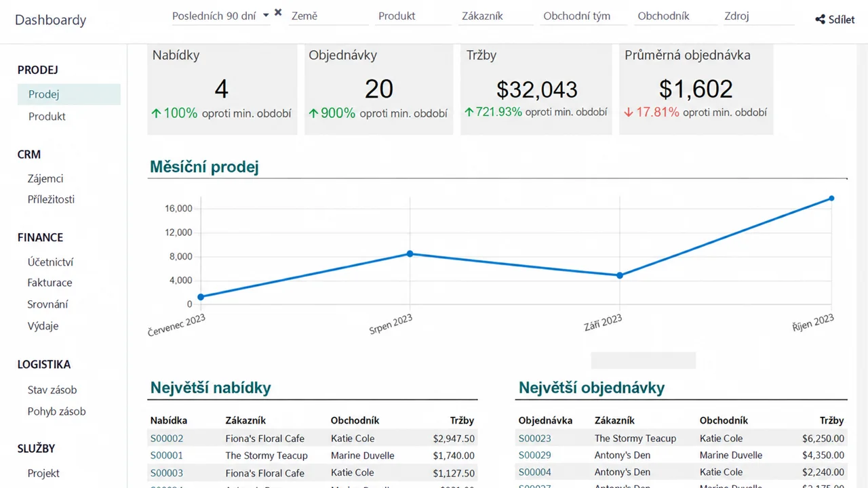Open the Obchodní tým filter field
Viewport: 868px width, 488px height.
584,16
